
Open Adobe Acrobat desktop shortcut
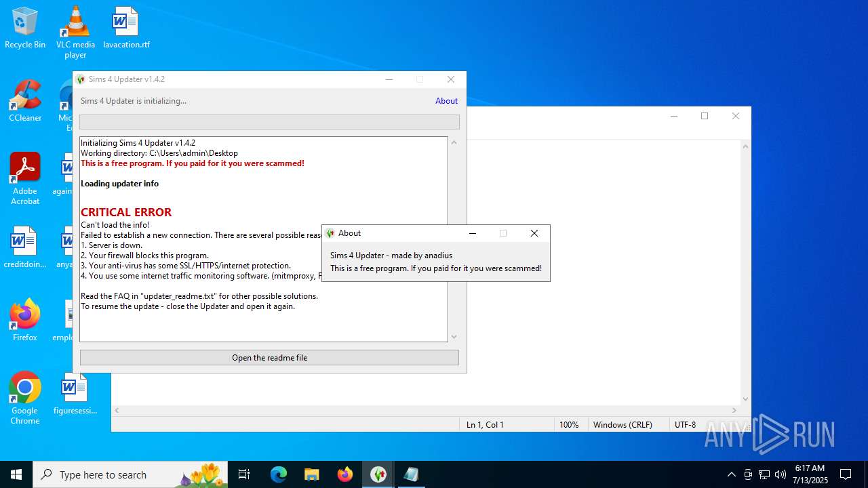25,179
